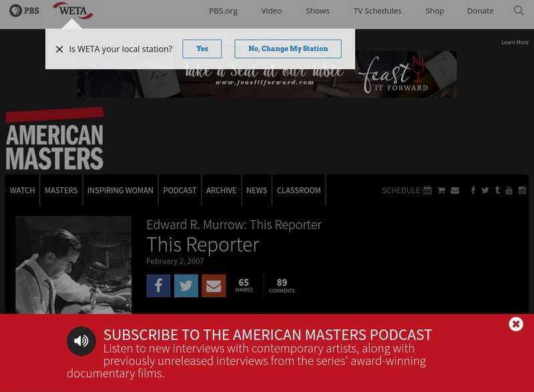Screen dimensions: 534x392
Task: Click the WETA station logo
Action: tap(73, 11)
